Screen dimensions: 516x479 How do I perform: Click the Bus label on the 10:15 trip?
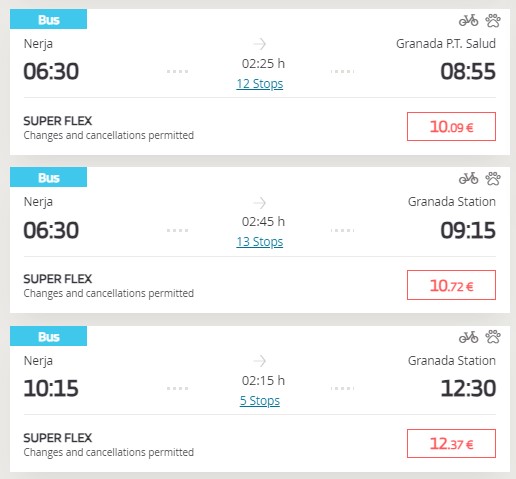(49, 336)
